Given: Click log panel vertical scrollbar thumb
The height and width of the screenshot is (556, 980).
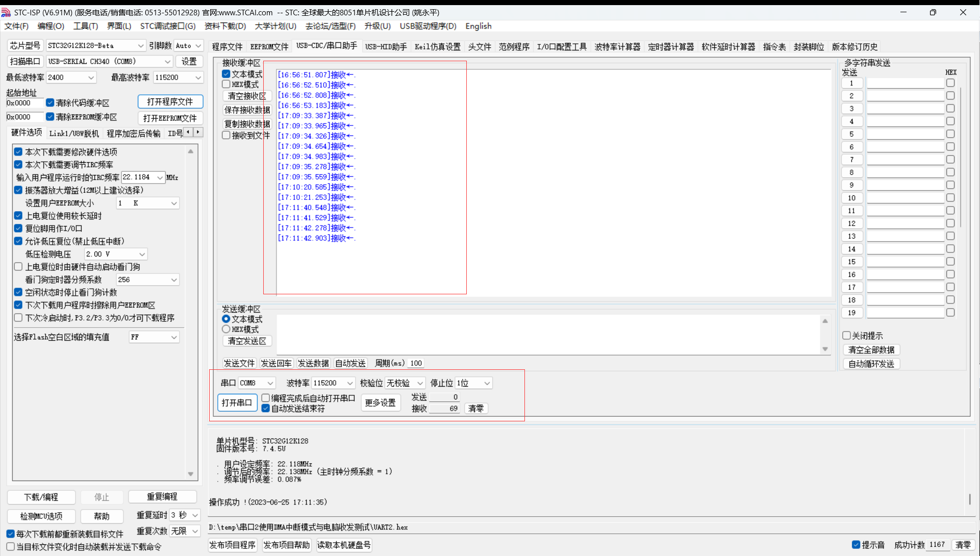Looking at the screenshot, I should (x=969, y=498).
